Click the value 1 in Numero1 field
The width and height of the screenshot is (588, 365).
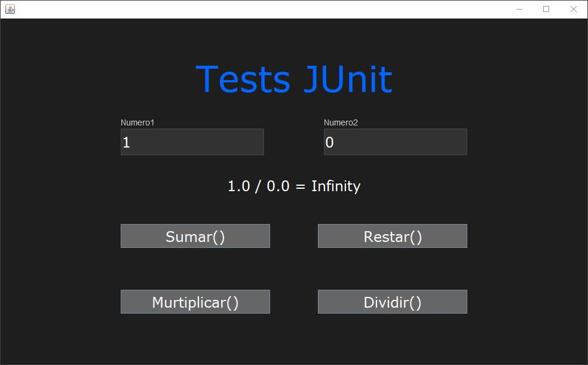pyautogui.click(x=126, y=142)
